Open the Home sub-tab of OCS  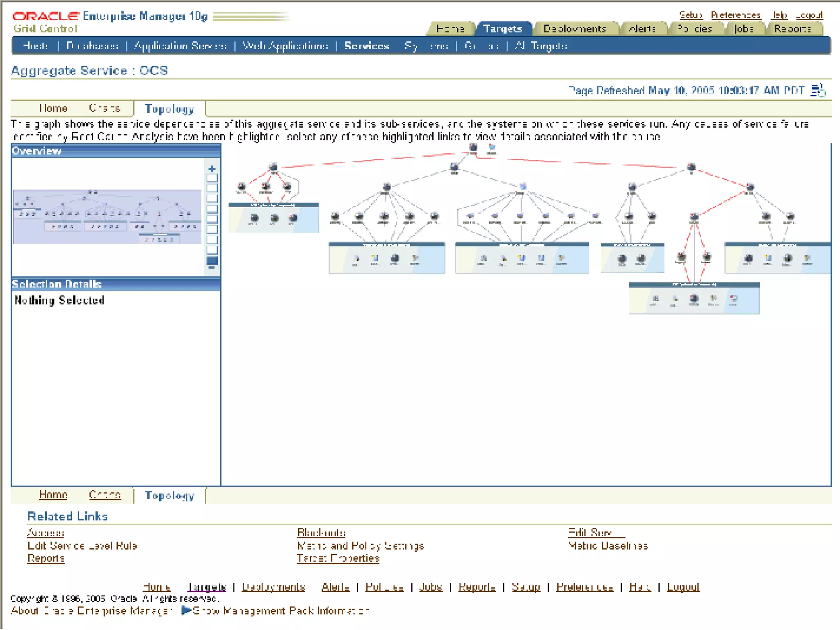[53, 108]
